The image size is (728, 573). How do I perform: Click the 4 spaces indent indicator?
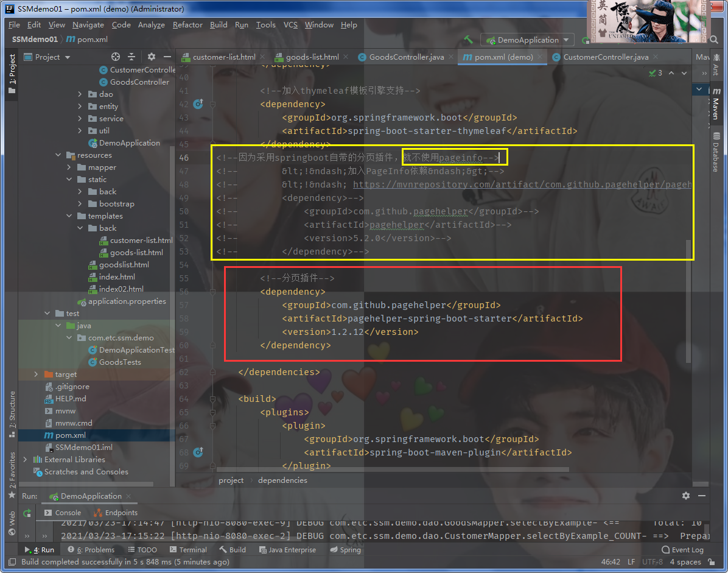(x=685, y=562)
